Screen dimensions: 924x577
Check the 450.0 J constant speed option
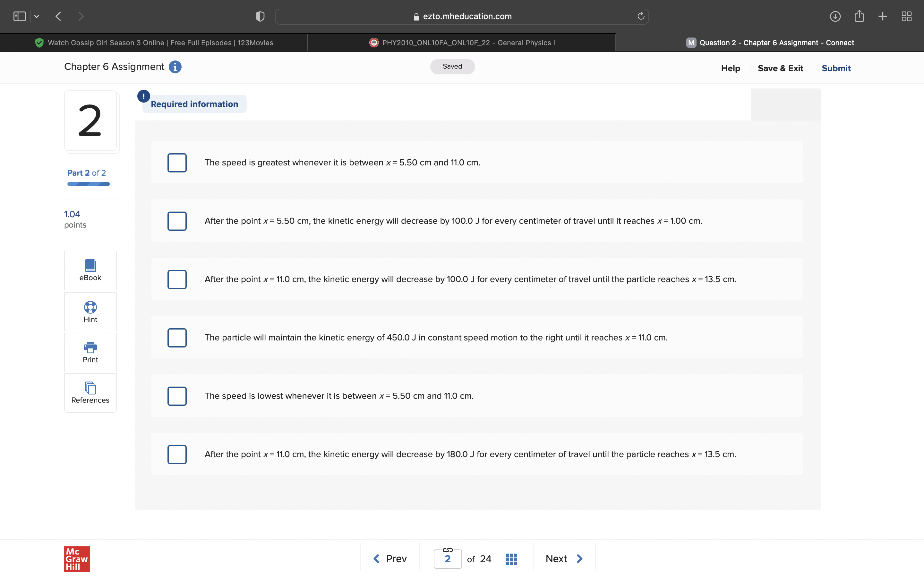coord(177,338)
